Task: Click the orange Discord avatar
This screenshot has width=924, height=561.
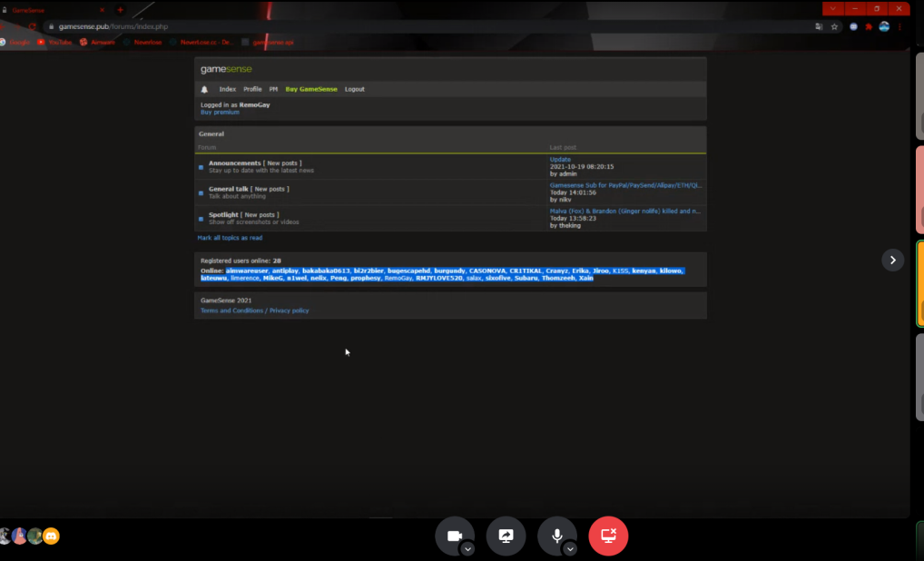Action: (51, 536)
